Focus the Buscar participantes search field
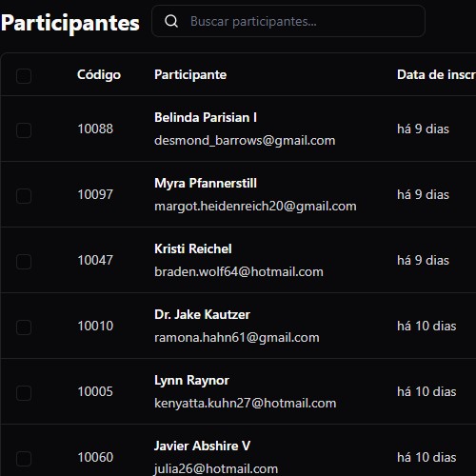This screenshot has width=476, height=476. 288,21
